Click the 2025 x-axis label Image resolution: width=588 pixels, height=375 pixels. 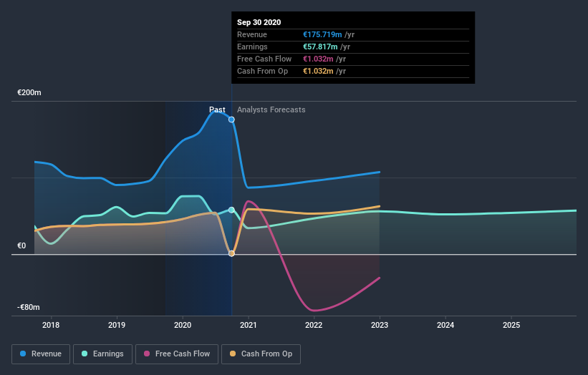pyautogui.click(x=511, y=325)
